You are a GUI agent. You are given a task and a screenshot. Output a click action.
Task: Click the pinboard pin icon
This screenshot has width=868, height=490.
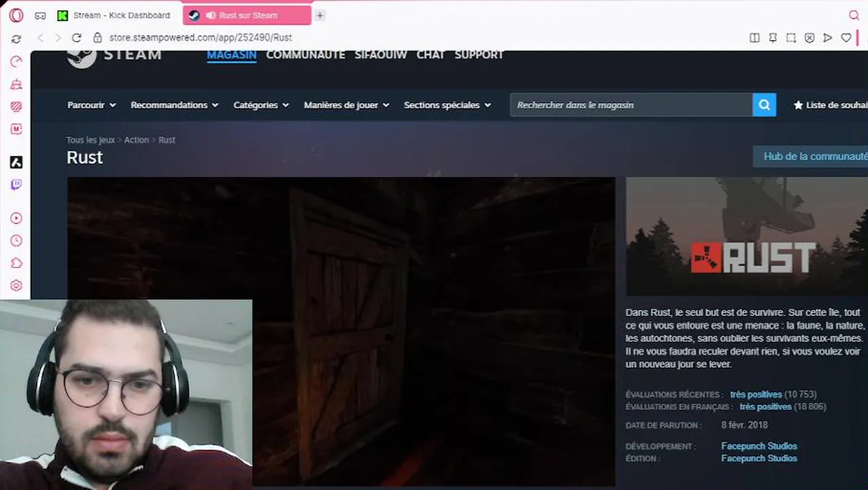pyautogui.click(x=773, y=38)
